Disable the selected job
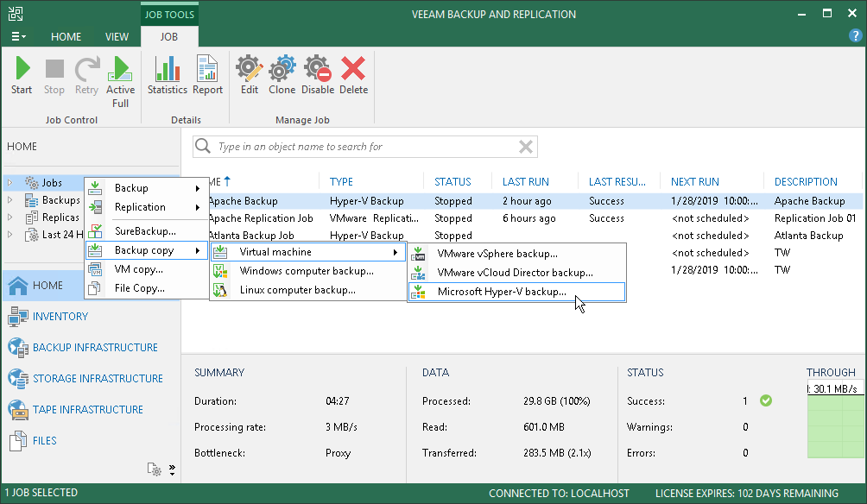Viewport: 867px width, 504px height. coord(318,76)
